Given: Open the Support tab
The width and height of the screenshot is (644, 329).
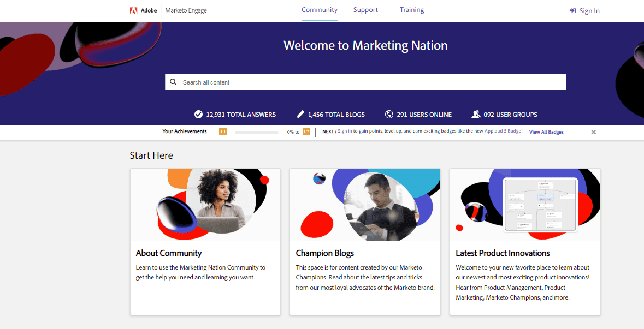Looking at the screenshot, I should click(x=365, y=10).
